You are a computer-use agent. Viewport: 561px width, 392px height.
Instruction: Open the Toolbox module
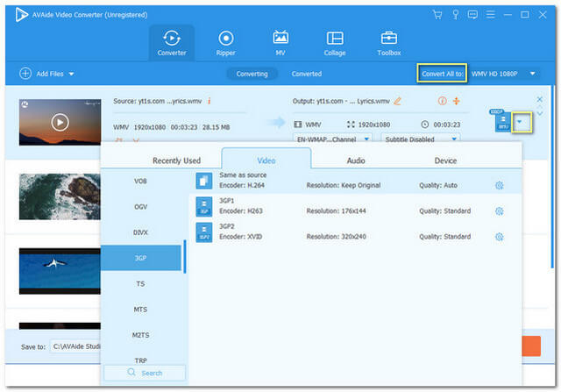tap(389, 43)
